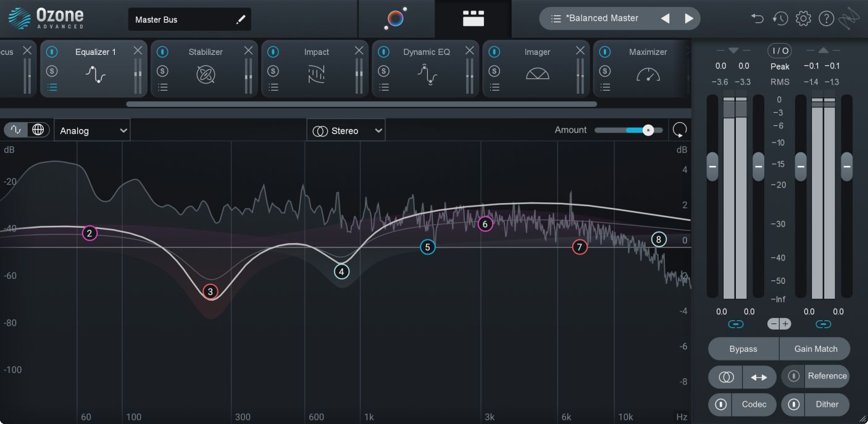Toggle Impact module power
This screenshot has width=868, height=424.
pyautogui.click(x=273, y=52)
